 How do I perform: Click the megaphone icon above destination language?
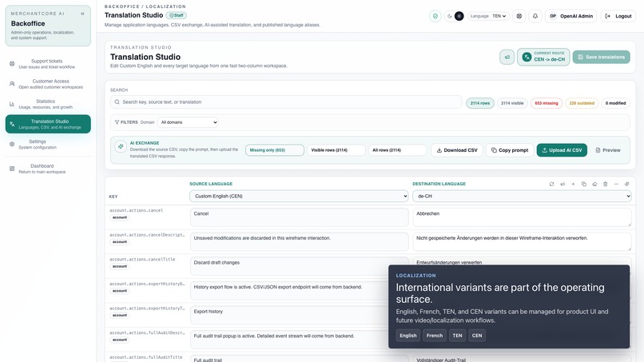coord(563,184)
